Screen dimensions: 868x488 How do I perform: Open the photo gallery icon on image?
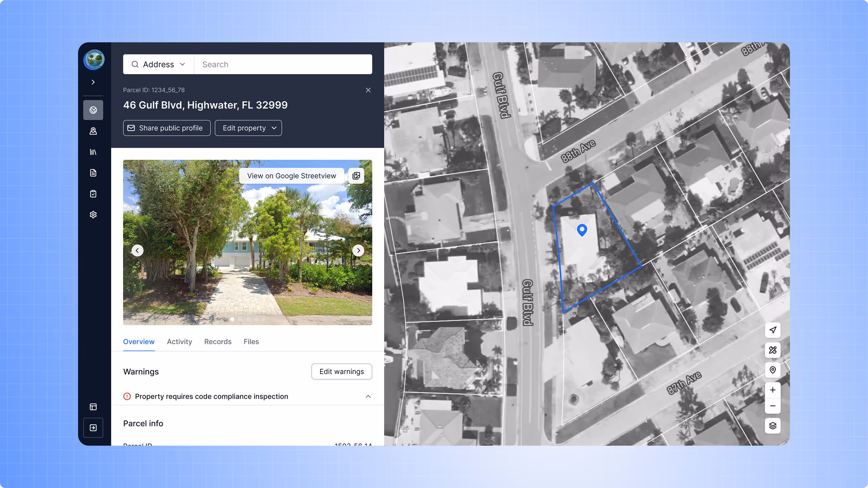pos(356,176)
